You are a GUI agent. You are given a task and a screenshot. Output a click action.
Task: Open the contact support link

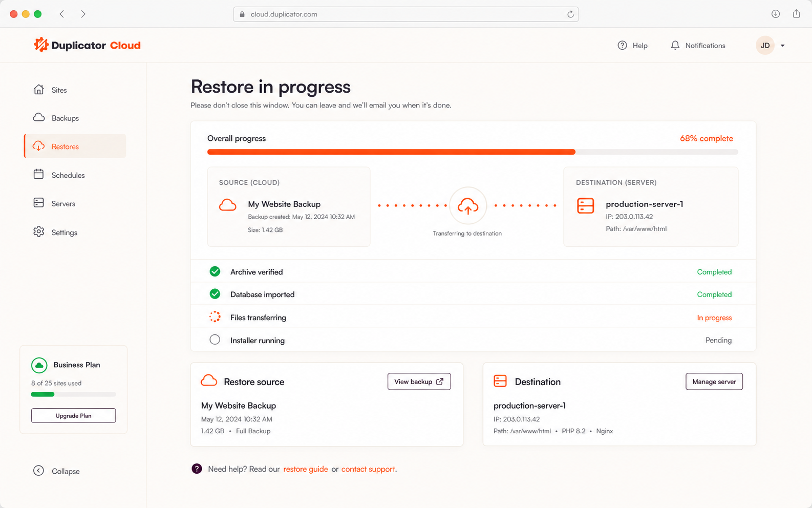(368, 469)
